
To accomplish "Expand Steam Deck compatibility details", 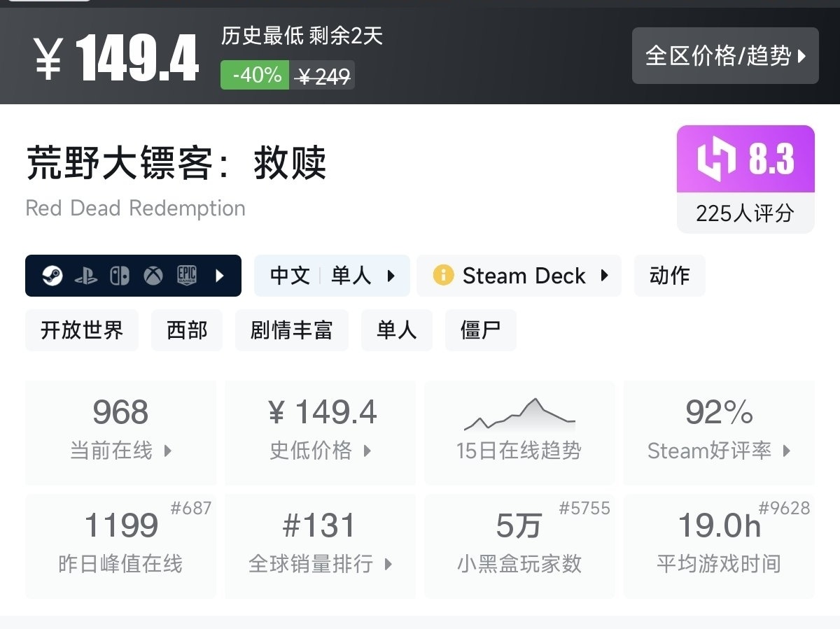I will click(x=605, y=276).
